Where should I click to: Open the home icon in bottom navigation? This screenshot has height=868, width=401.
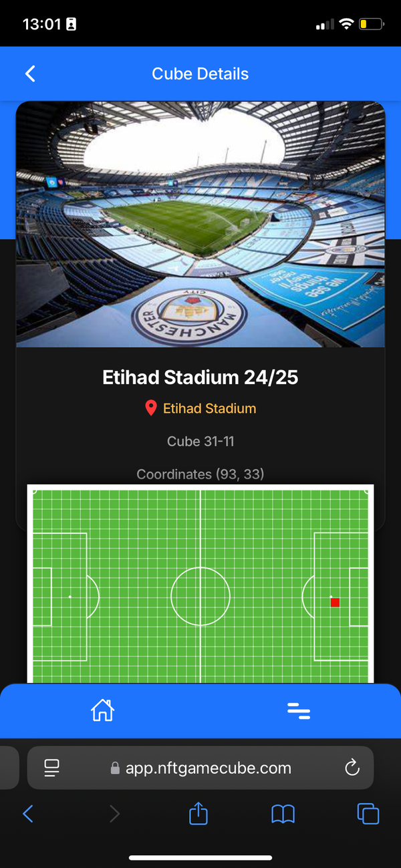pyautogui.click(x=102, y=710)
